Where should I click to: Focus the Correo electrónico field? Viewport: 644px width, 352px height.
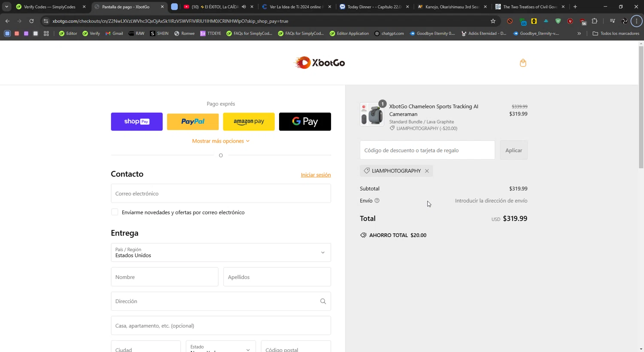tap(221, 194)
